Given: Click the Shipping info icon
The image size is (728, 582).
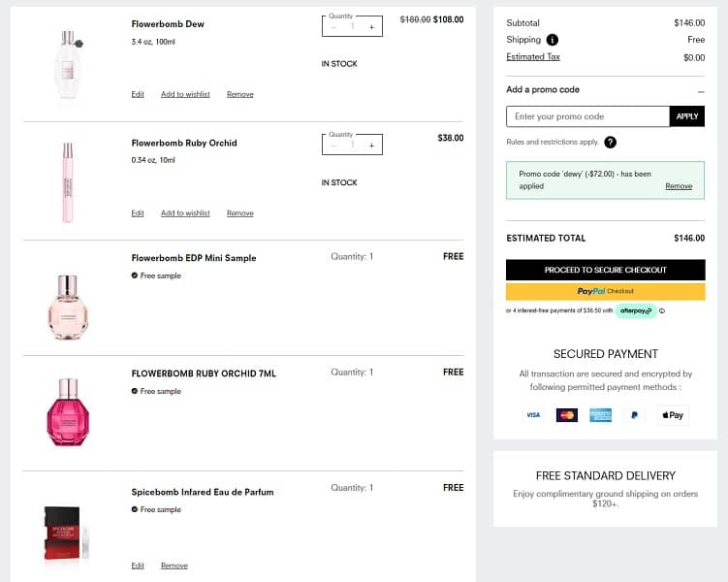Looking at the screenshot, I should tap(552, 40).
